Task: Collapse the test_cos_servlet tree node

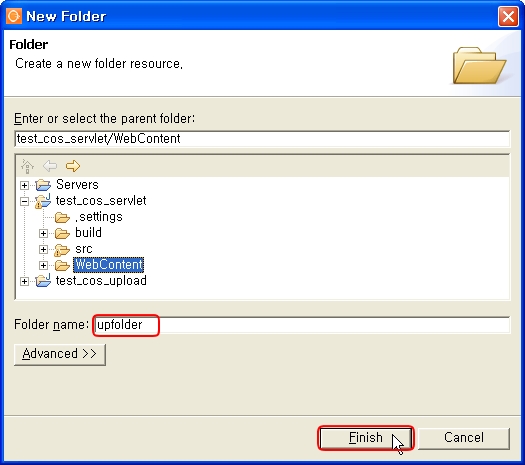Action: 24,201
